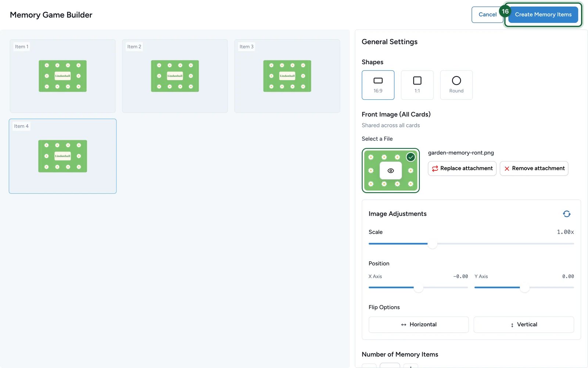Click the Front Image (All Cards) heading
Image resolution: width=588 pixels, height=368 pixels.
point(396,114)
